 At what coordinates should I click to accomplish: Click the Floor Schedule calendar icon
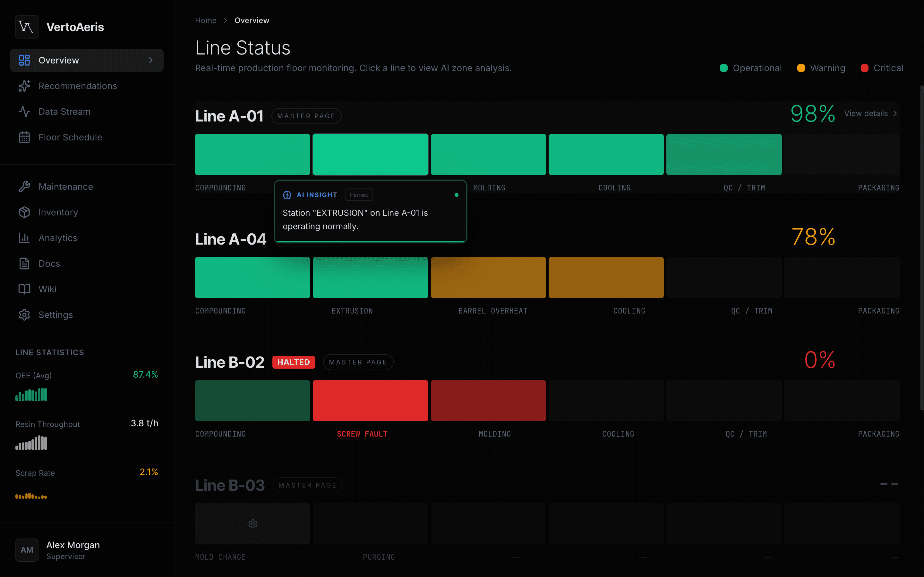tap(24, 137)
